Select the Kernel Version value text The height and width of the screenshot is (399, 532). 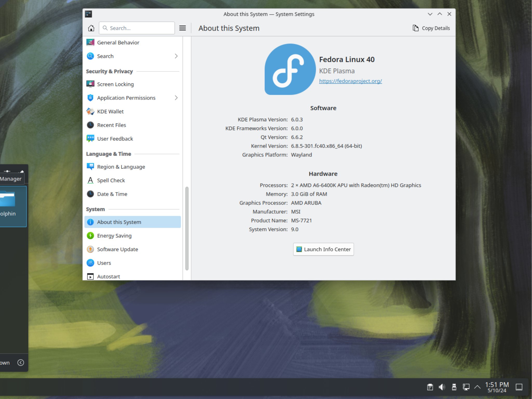tap(327, 146)
